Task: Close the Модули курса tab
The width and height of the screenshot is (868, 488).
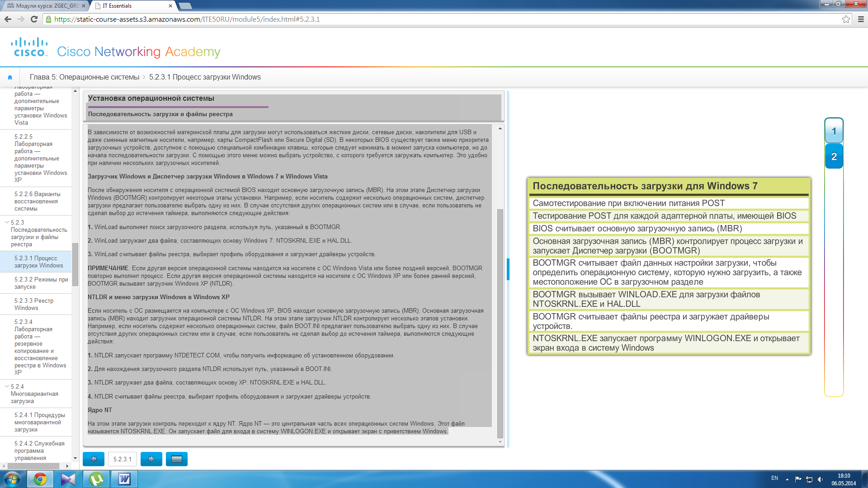Action: pos(83,6)
